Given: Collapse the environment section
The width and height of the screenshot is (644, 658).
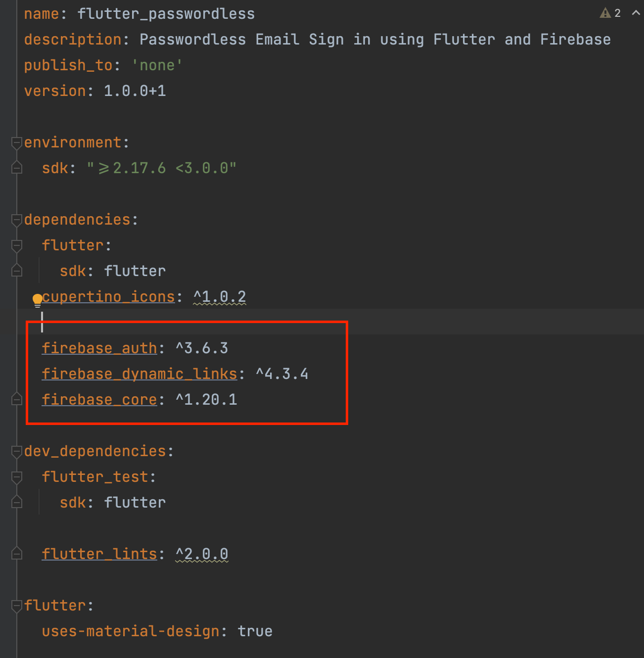Looking at the screenshot, I should 16,142.
